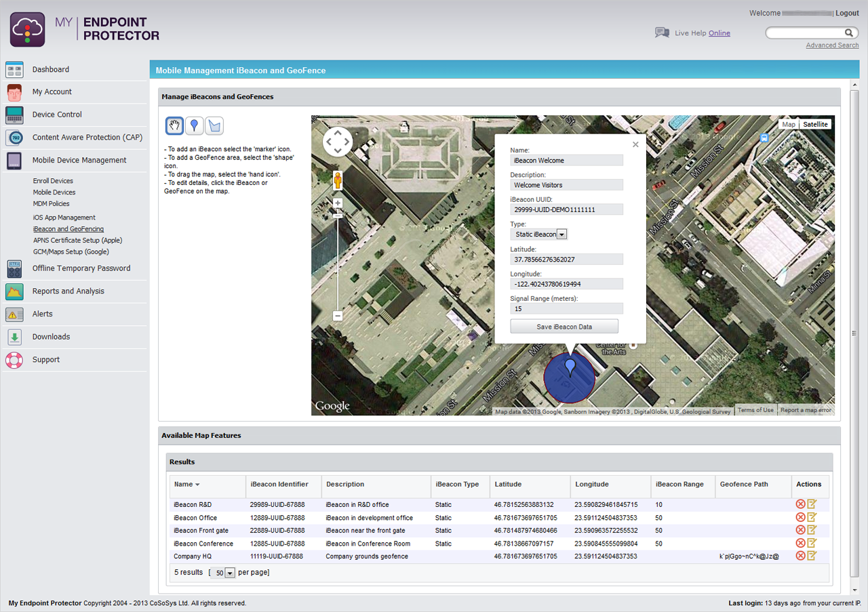Open iOS App Management submenu item
The image size is (868, 612).
click(x=64, y=218)
